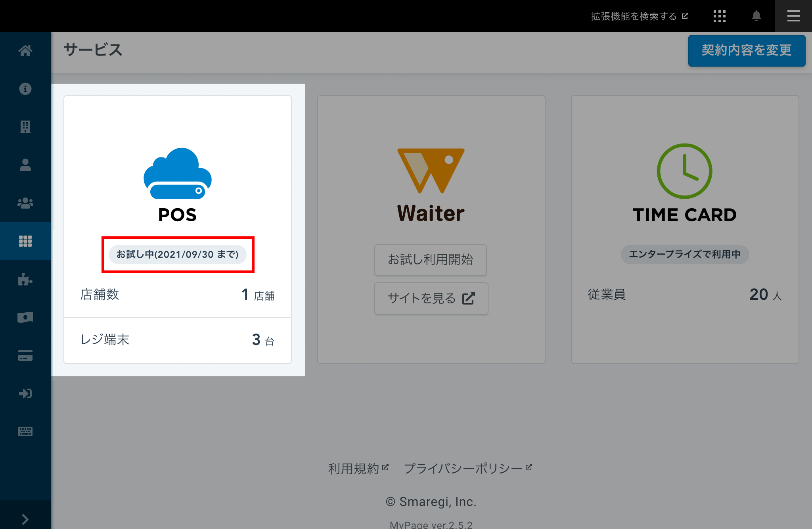The width and height of the screenshot is (812, 529).
Task: Open the 利用規約 link
Action: point(358,469)
